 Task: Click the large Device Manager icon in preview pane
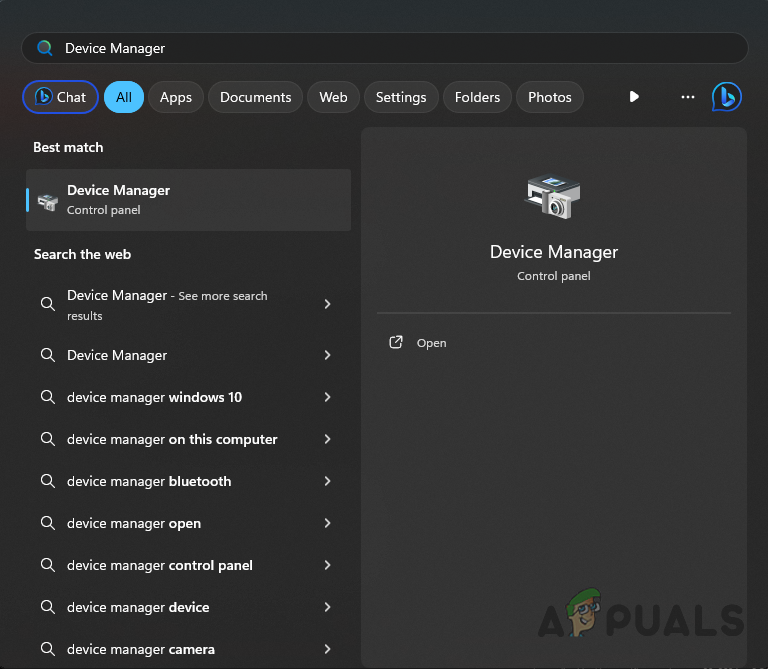pyautogui.click(x=553, y=197)
